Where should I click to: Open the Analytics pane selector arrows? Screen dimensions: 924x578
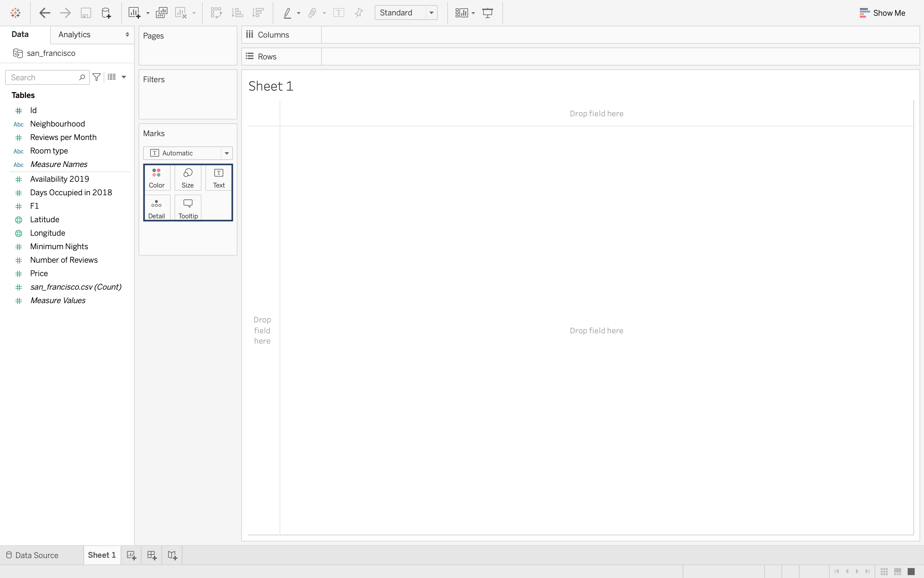[x=127, y=35]
